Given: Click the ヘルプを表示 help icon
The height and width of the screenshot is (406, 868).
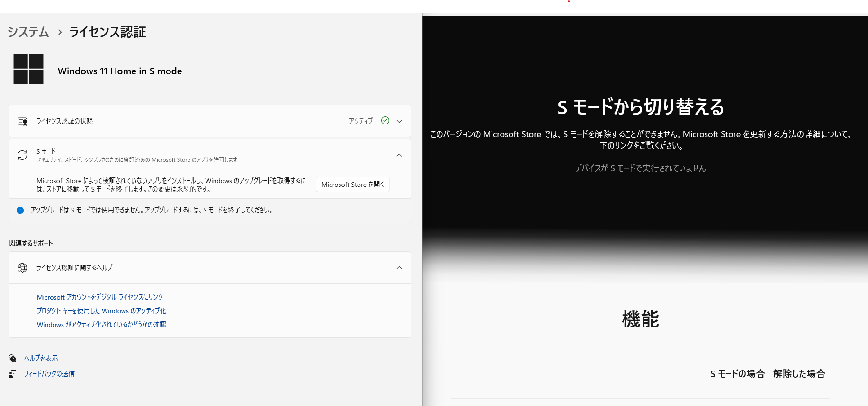Looking at the screenshot, I should pos(12,358).
